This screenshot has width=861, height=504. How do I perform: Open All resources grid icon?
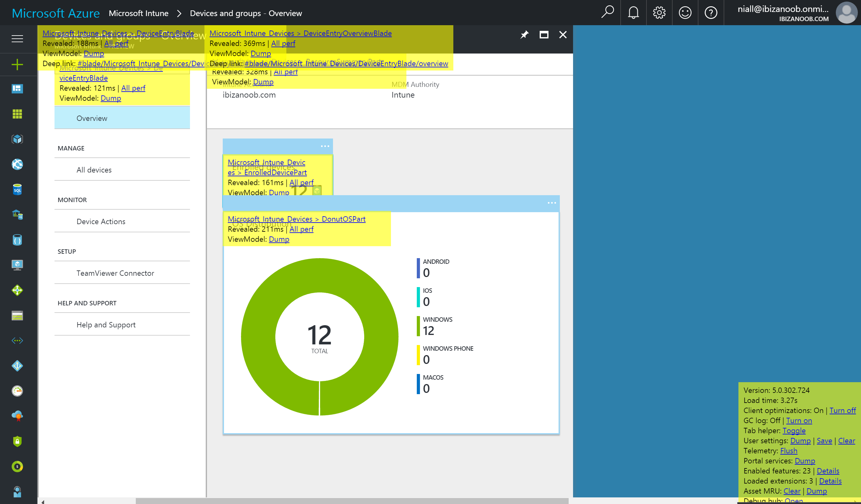pyautogui.click(x=17, y=114)
